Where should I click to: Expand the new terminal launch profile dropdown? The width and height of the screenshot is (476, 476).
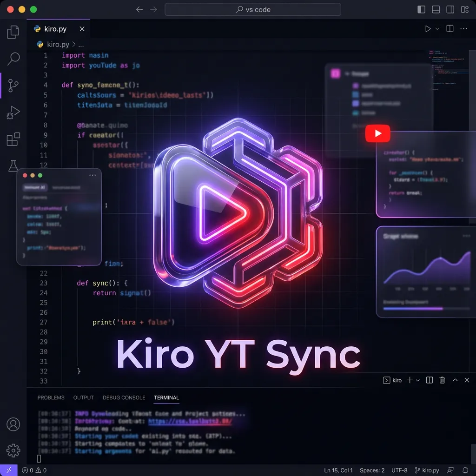click(x=418, y=380)
